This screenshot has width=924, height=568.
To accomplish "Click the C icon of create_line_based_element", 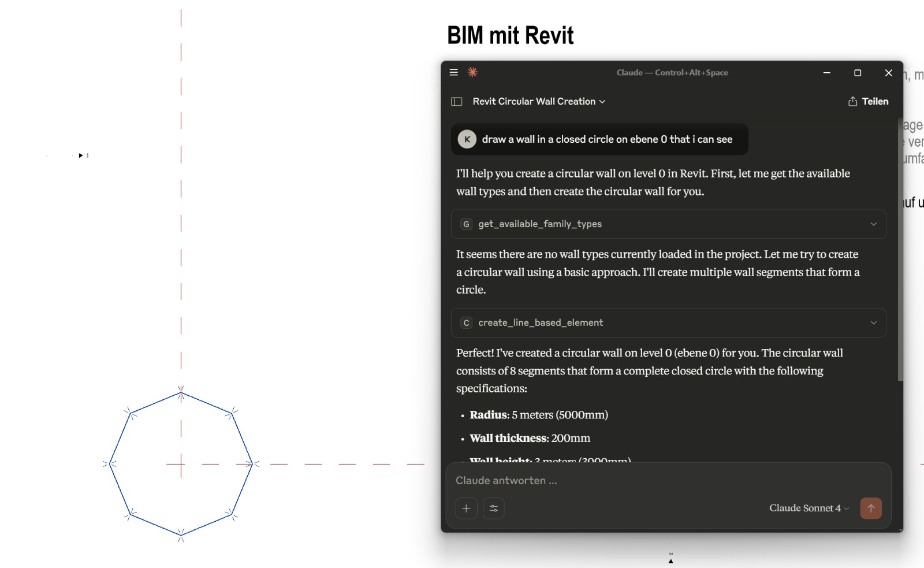I will coord(467,323).
